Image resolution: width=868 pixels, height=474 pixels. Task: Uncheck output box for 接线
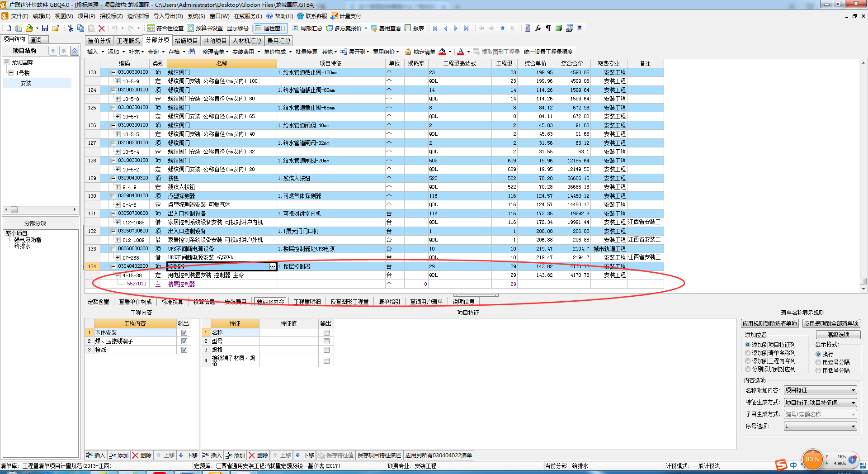tap(184, 350)
